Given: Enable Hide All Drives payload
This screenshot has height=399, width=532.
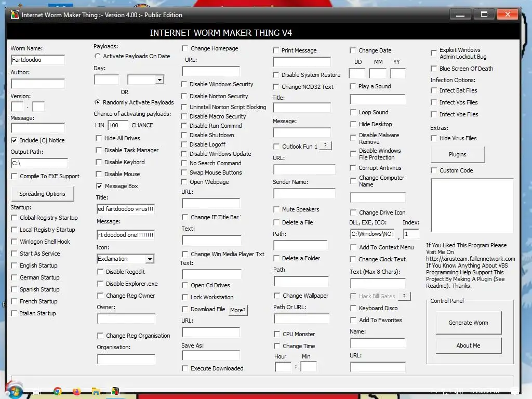Looking at the screenshot, I should tap(99, 138).
